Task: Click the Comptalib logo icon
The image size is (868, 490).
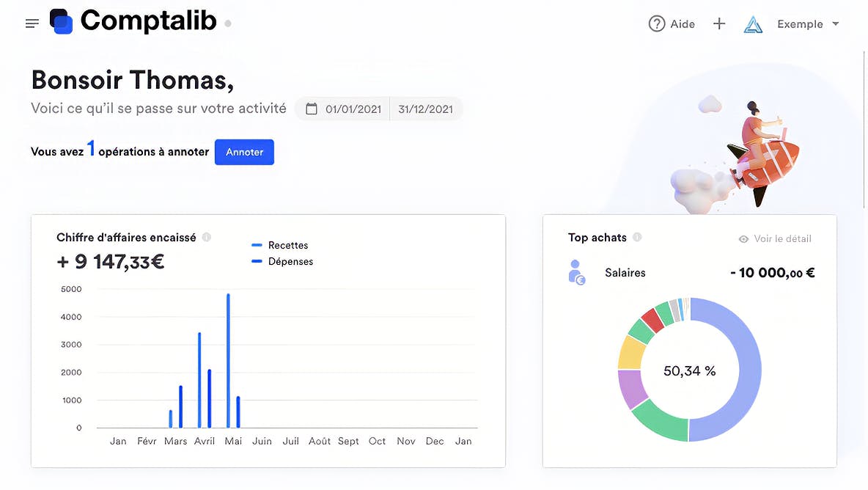Action: point(62,21)
